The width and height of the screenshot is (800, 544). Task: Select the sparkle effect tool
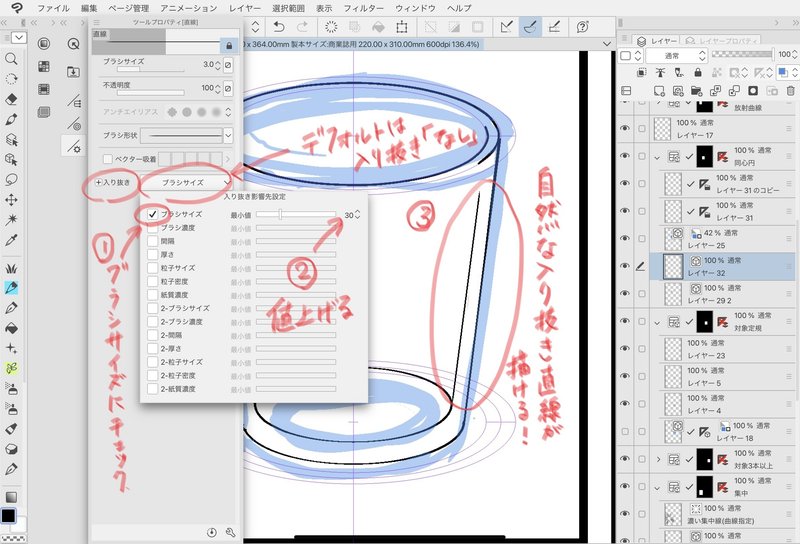point(11,348)
